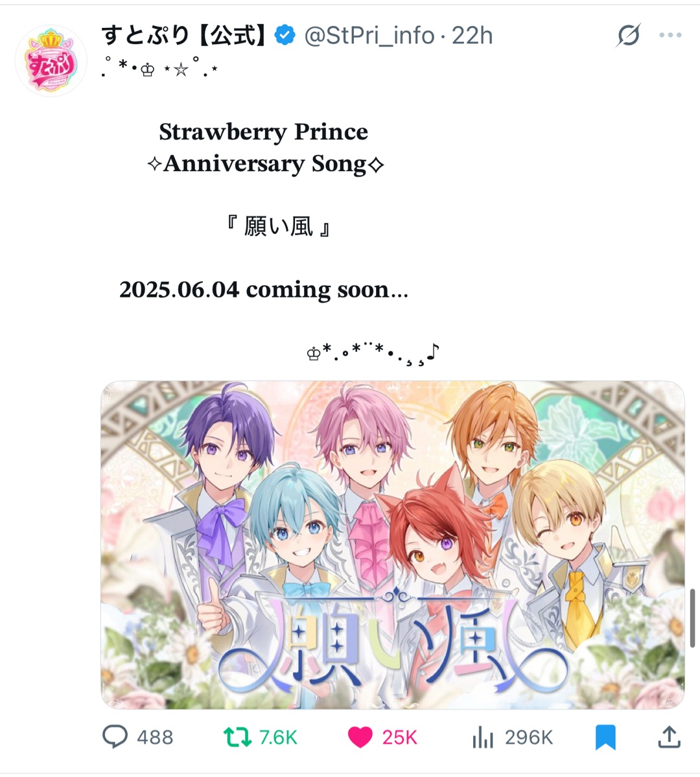Click the green repost arrows icon
The height and width of the screenshot is (777, 700).
coord(237,737)
